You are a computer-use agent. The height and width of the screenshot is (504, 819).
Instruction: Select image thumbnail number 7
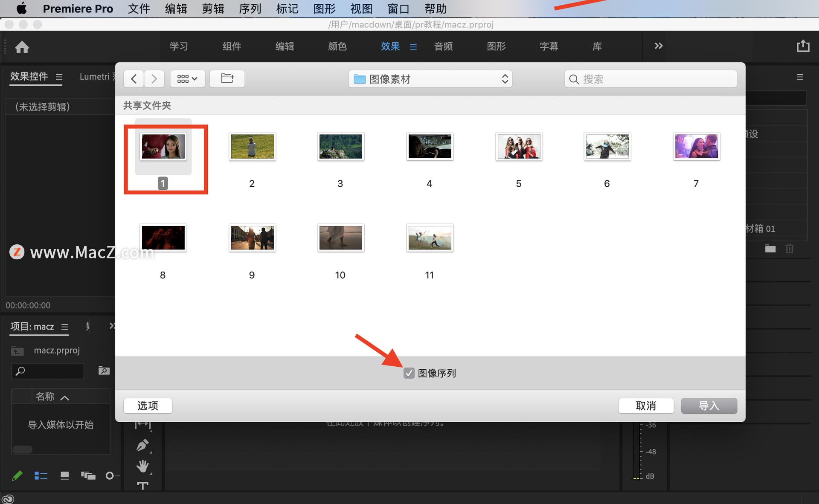coord(696,147)
